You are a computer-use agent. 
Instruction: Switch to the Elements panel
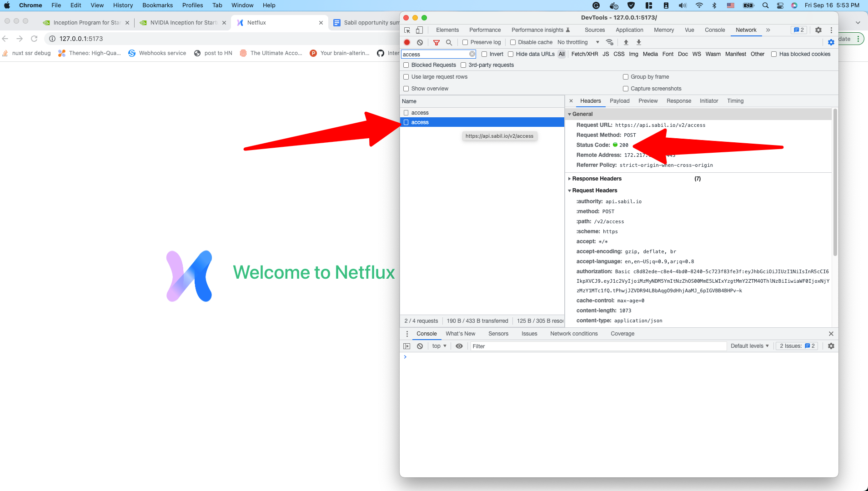point(447,30)
